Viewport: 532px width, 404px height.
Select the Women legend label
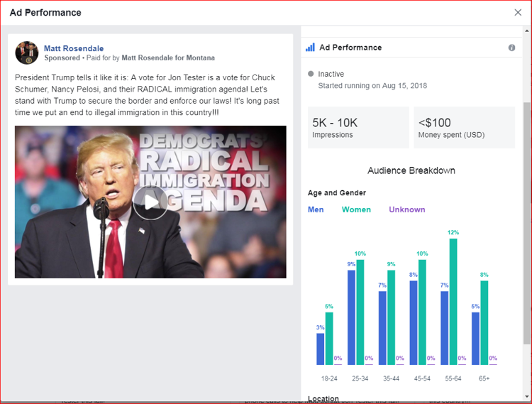[x=356, y=209]
